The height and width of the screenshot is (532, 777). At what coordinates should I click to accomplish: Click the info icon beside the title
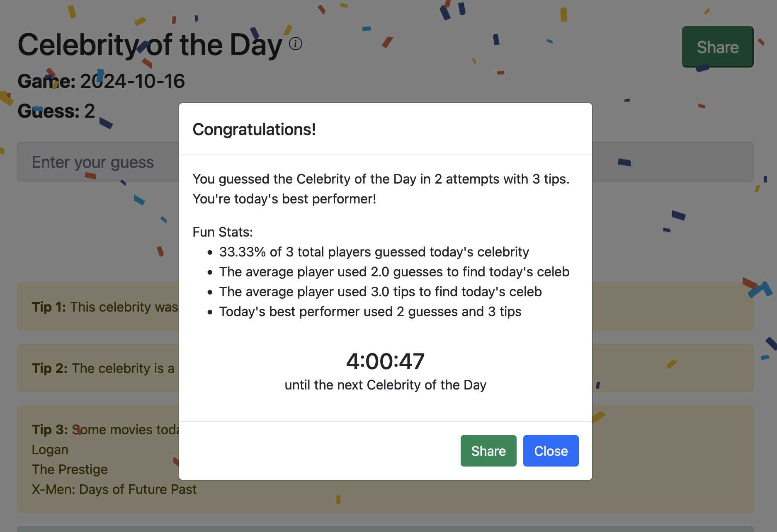tap(295, 44)
